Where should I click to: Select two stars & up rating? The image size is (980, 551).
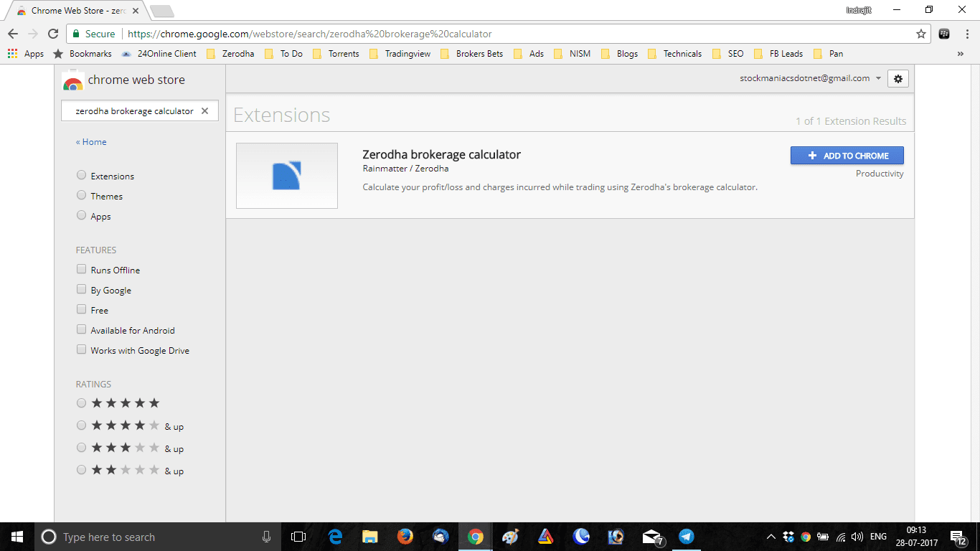[81, 470]
